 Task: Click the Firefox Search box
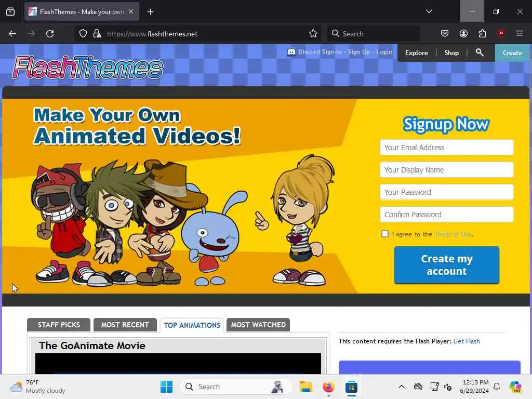point(373,34)
